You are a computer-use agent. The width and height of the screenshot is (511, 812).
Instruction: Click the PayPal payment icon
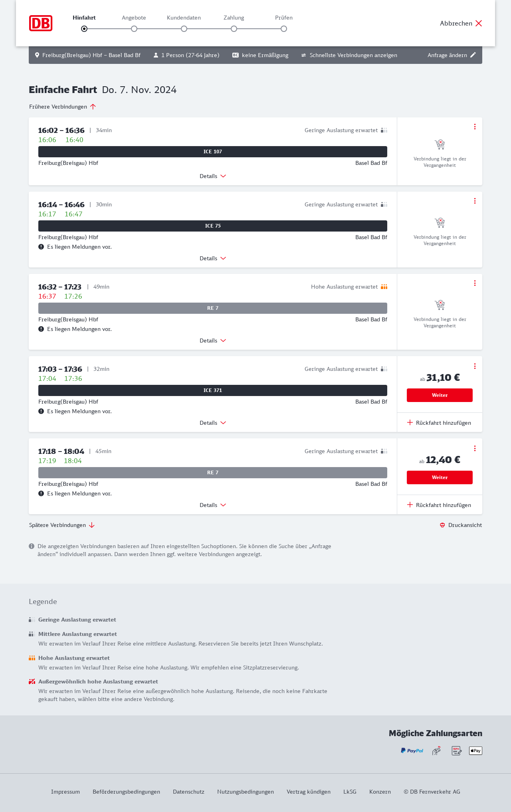pos(412,751)
